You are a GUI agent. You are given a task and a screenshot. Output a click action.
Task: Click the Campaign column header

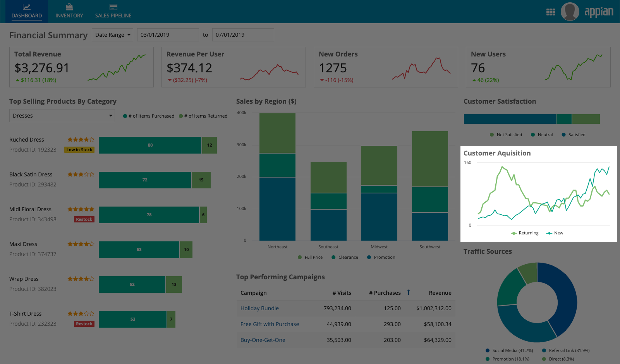pyautogui.click(x=253, y=293)
